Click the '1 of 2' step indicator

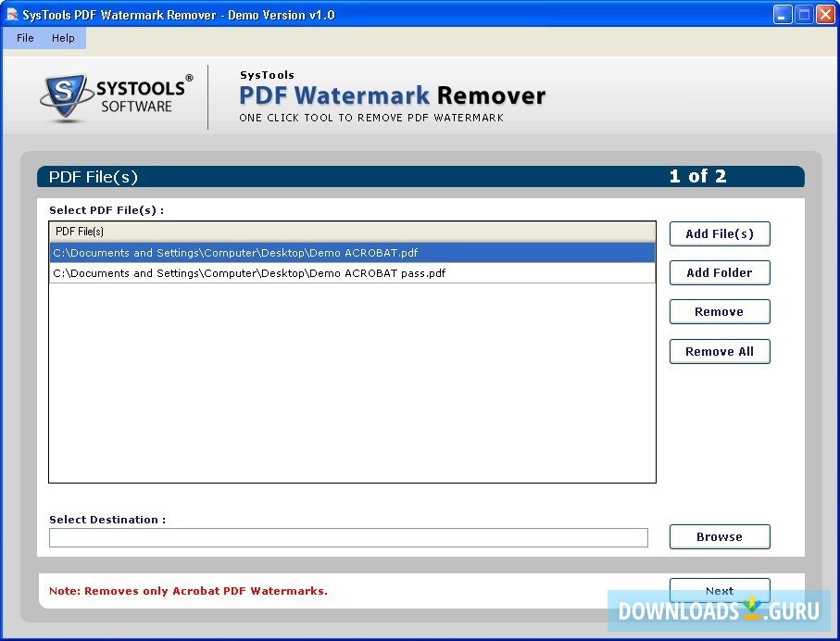[x=697, y=176]
